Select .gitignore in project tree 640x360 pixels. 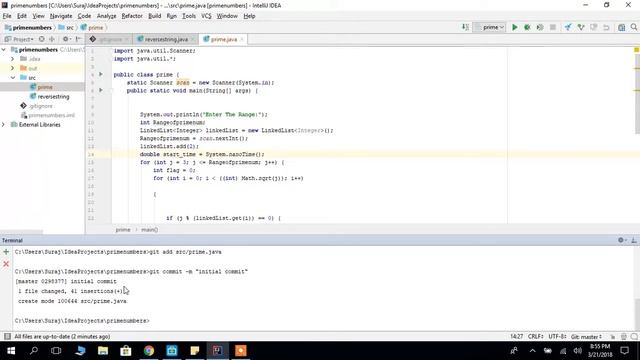coord(41,106)
